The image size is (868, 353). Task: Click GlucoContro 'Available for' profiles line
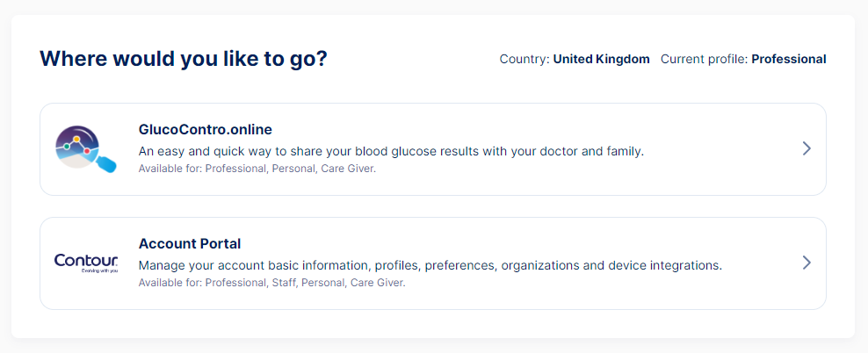pyautogui.click(x=257, y=169)
